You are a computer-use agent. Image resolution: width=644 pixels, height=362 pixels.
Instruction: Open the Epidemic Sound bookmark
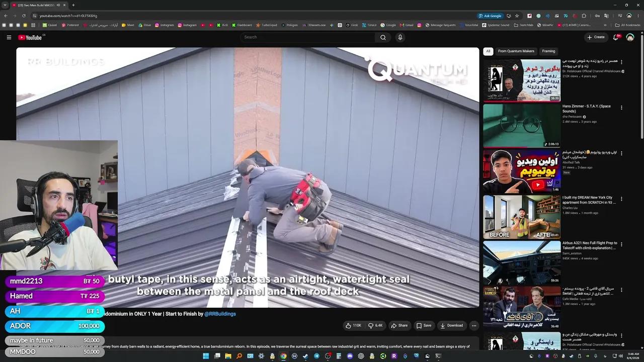click(496, 25)
